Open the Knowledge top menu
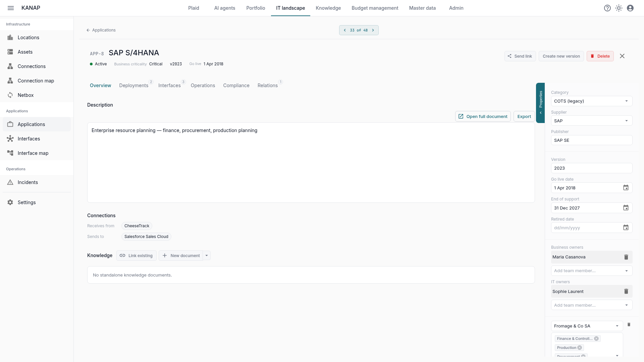The height and width of the screenshot is (362, 644). click(x=328, y=8)
